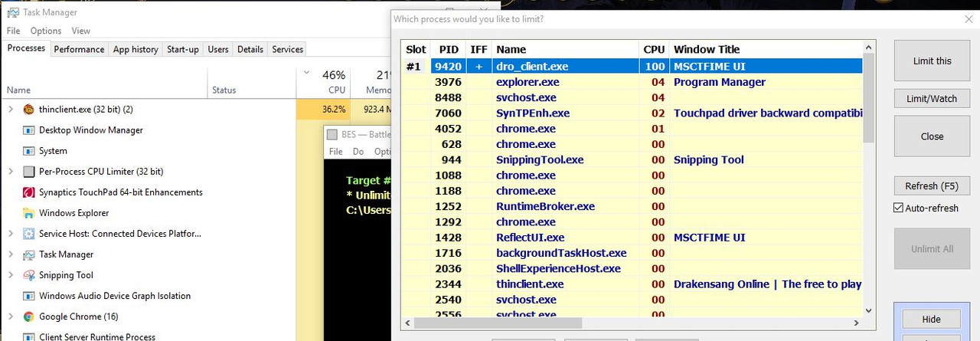Select chrome.exe with PID 4052
The image size is (980, 341).
coord(632,129)
